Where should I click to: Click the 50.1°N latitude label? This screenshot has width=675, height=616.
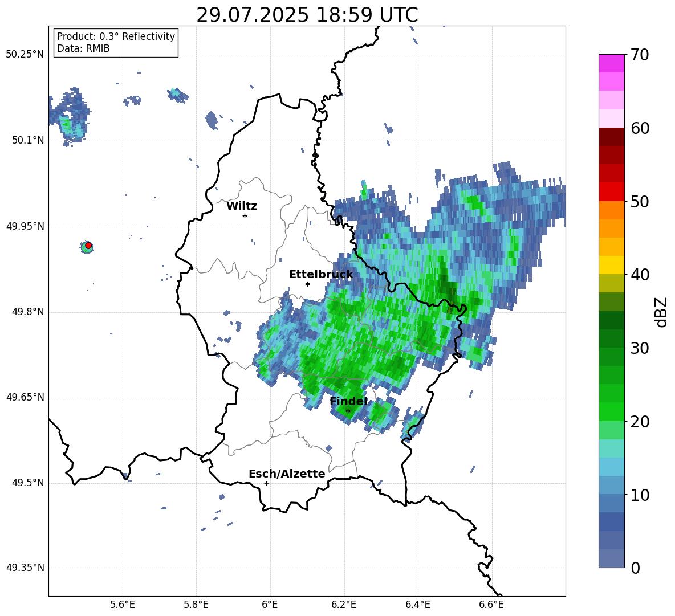pyautogui.click(x=27, y=140)
